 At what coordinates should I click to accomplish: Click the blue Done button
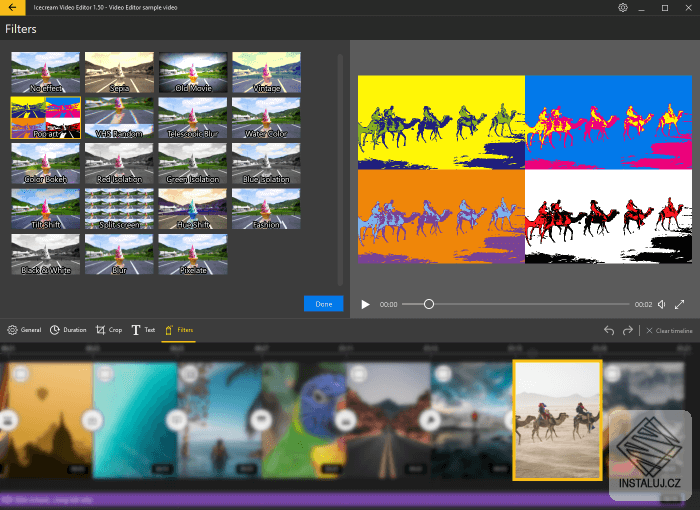pos(324,304)
